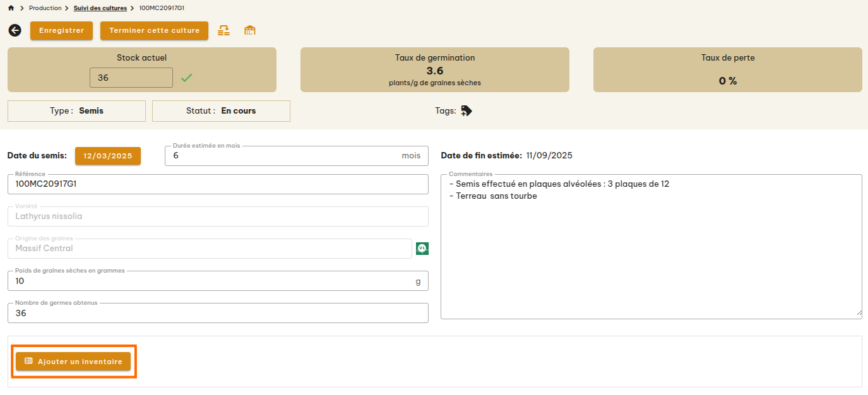Add a tag using the Tags icon
The image size is (868, 395).
pos(467,111)
